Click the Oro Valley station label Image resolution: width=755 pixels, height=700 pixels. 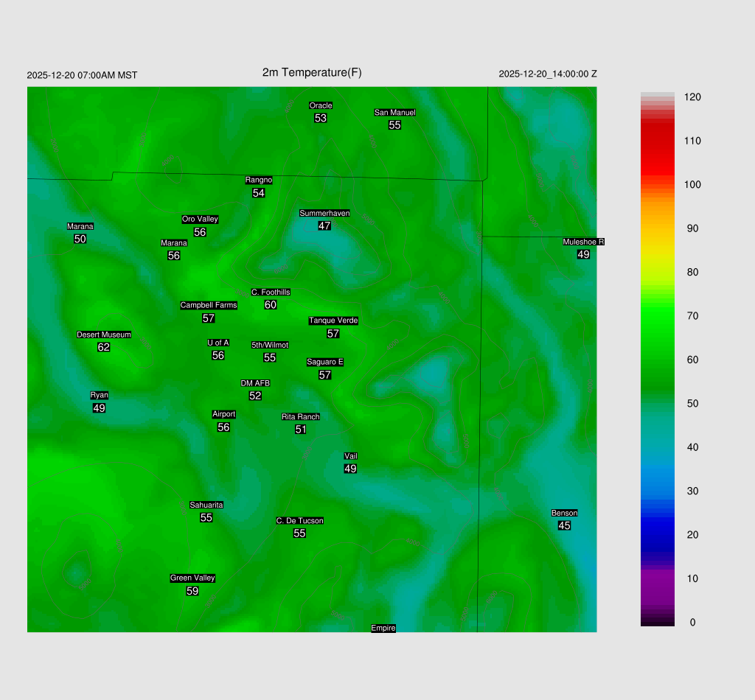(x=200, y=220)
